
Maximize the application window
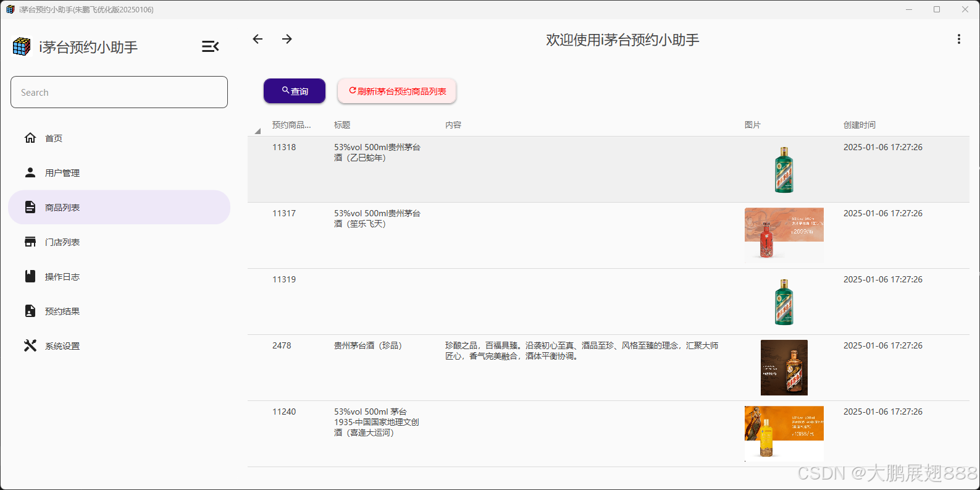point(937,9)
